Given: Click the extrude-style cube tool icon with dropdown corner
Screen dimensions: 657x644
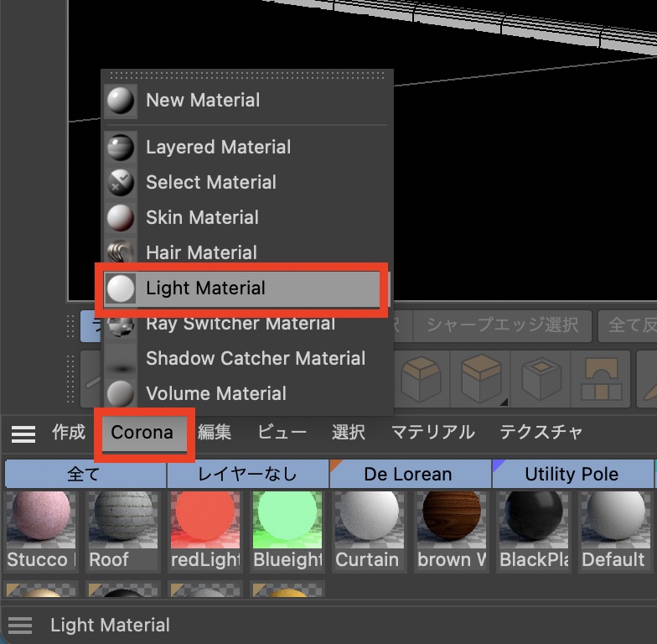Looking at the screenshot, I should pyautogui.click(x=481, y=379).
